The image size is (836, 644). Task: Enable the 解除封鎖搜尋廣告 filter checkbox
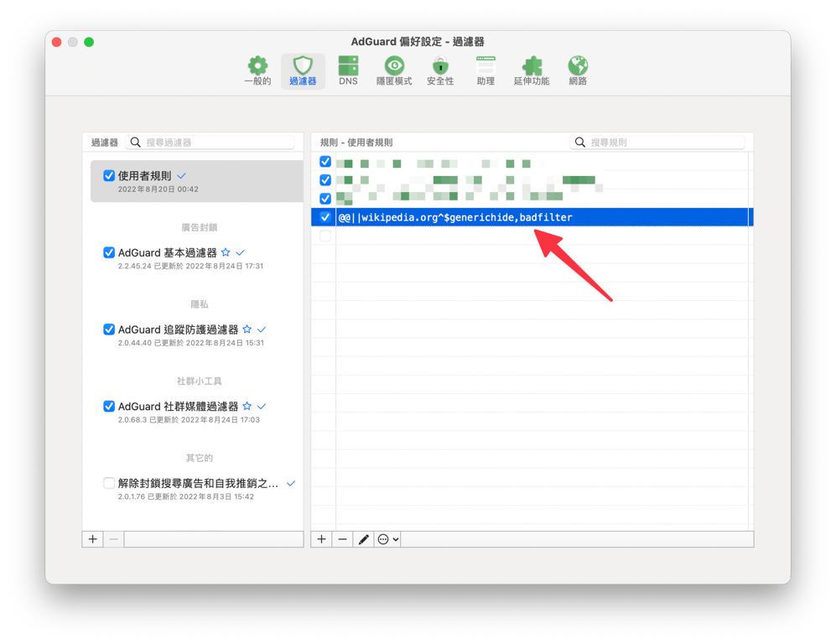pyautogui.click(x=109, y=483)
